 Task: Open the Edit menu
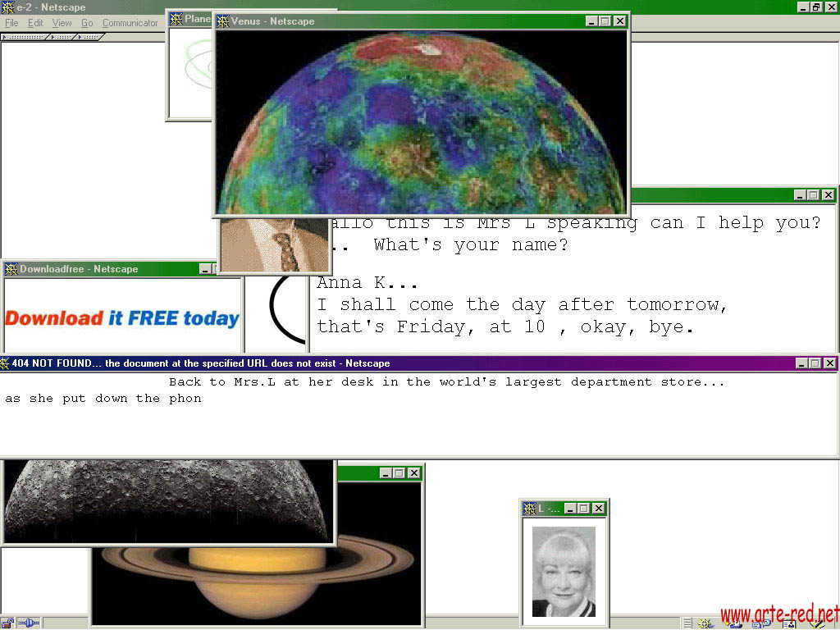35,23
